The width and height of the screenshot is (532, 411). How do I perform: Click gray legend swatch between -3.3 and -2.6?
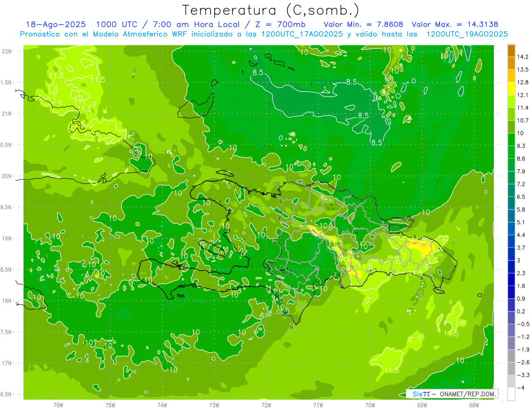[x=511, y=368]
